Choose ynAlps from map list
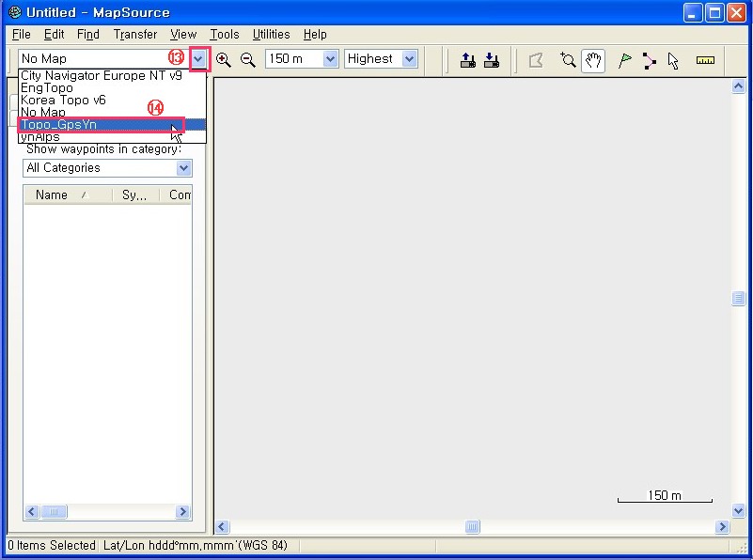The image size is (753, 560). pyautogui.click(x=113, y=137)
